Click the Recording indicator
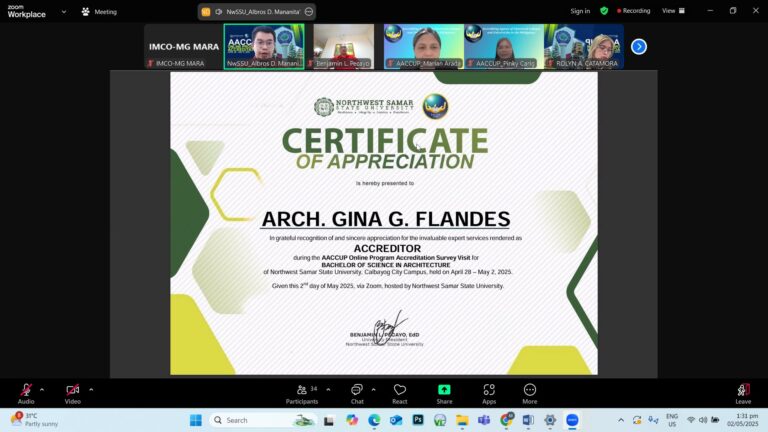 (633, 11)
